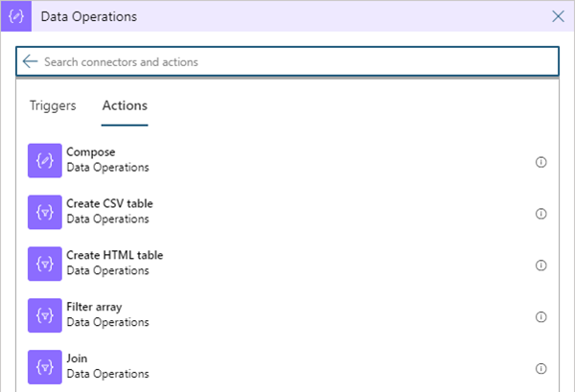This screenshot has width=575, height=392.
Task: Click the Create CSV table icon
Action: pyautogui.click(x=44, y=213)
